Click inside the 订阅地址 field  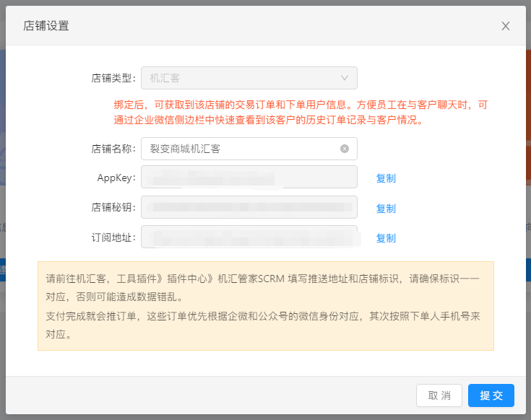click(x=249, y=237)
